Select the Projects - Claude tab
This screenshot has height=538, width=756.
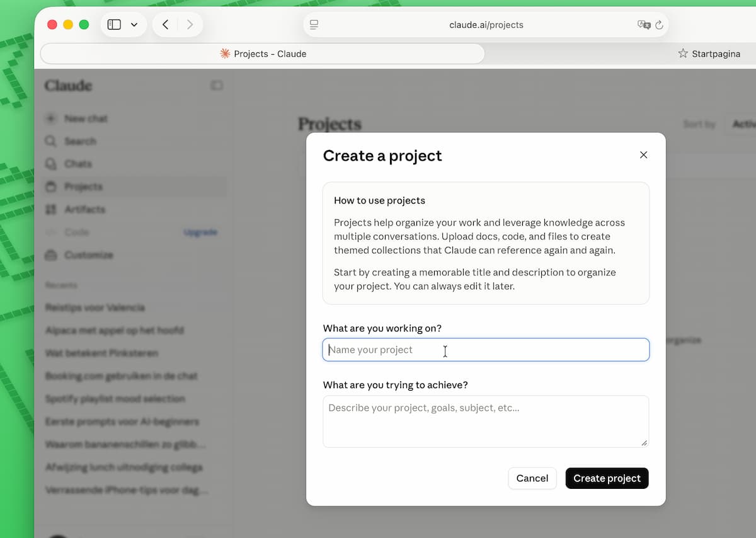coord(263,54)
